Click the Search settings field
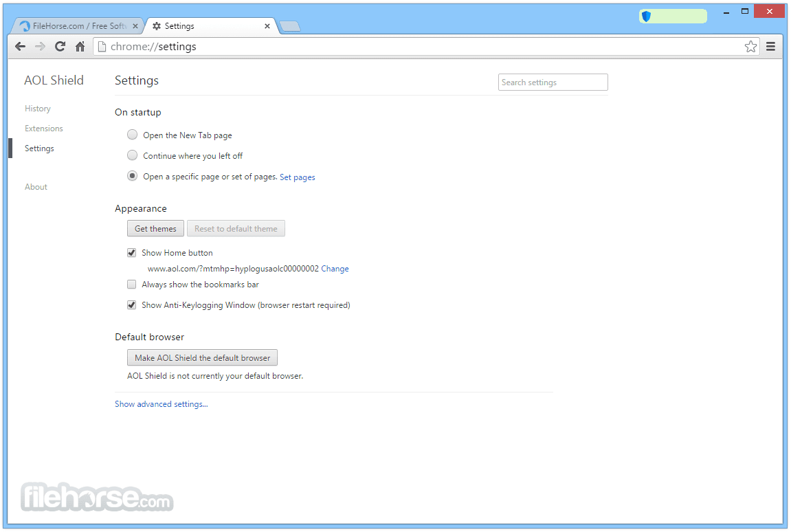Image resolution: width=791 pixels, height=532 pixels. coord(553,82)
